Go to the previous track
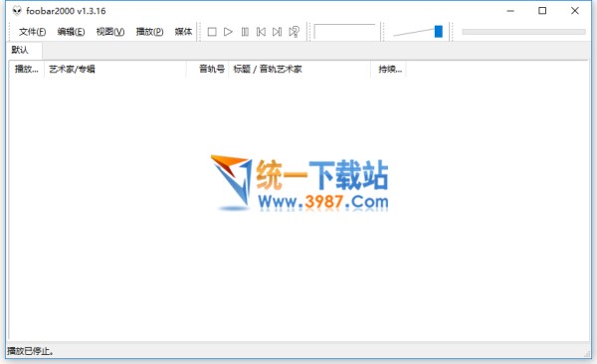The image size is (597, 364). (261, 32)
